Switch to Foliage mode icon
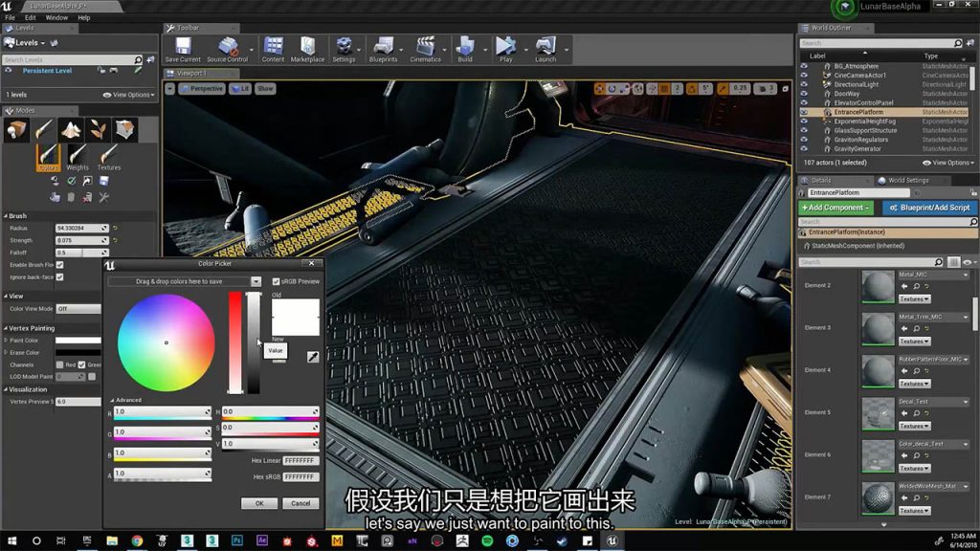 [98, 129]
